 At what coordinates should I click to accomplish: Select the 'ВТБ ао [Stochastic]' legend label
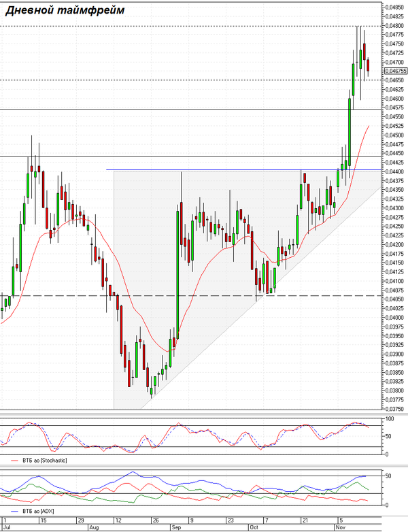(45, 461)
